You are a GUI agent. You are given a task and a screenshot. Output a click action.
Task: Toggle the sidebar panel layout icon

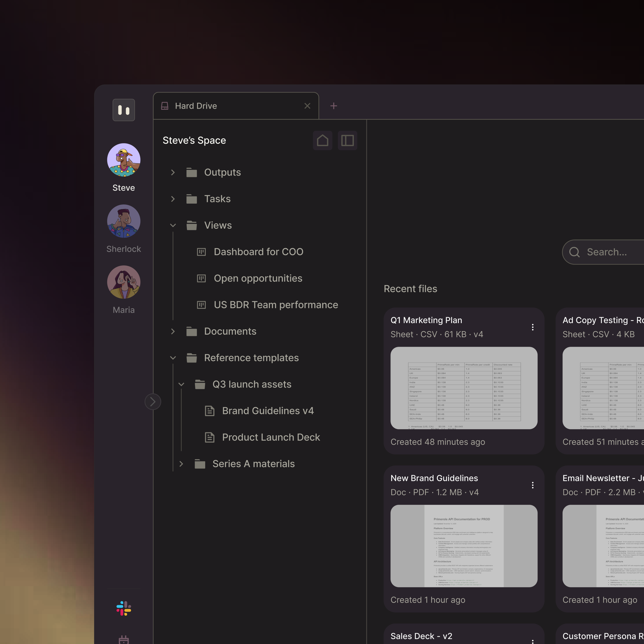(347, 141)
